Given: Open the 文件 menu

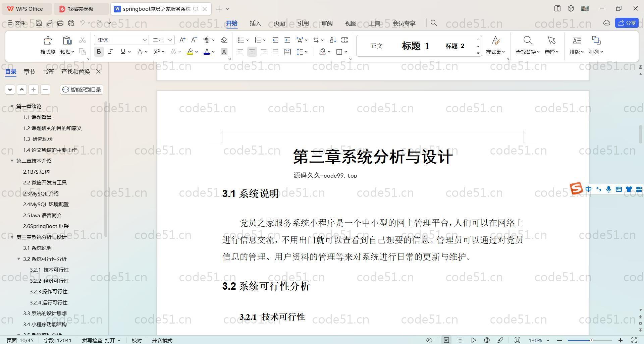Looking at the screenshot, I should pyautogui.click(x=16, y=23).
